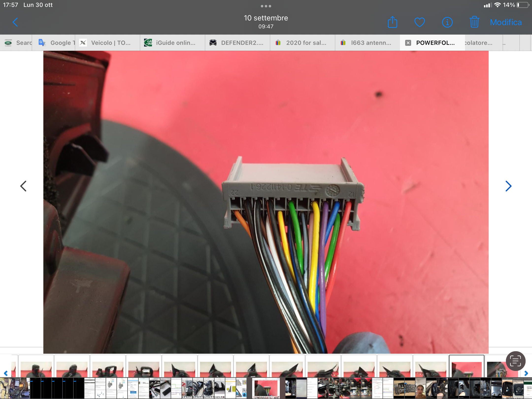Select the iGuide onlin... tab

coord(172,43)
